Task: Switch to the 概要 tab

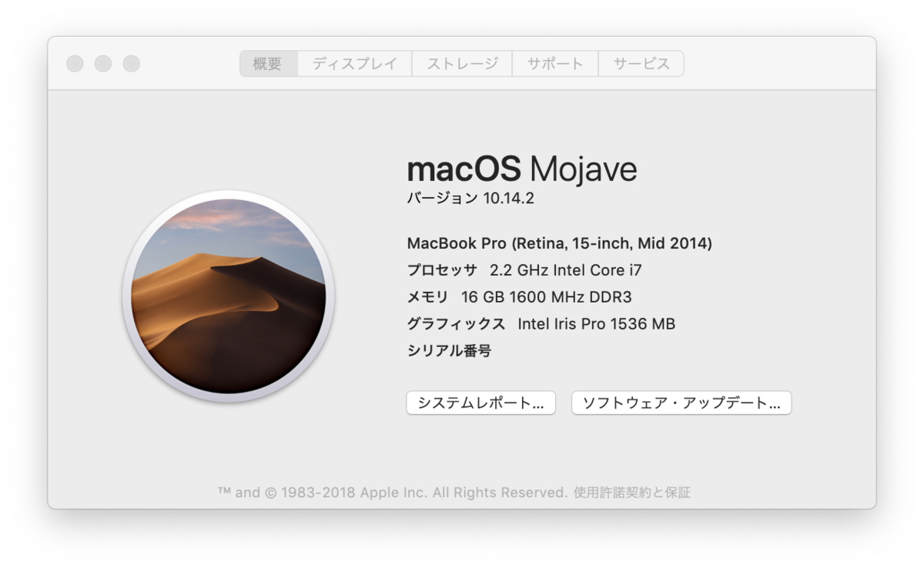Action: click(x=269, y=64)
